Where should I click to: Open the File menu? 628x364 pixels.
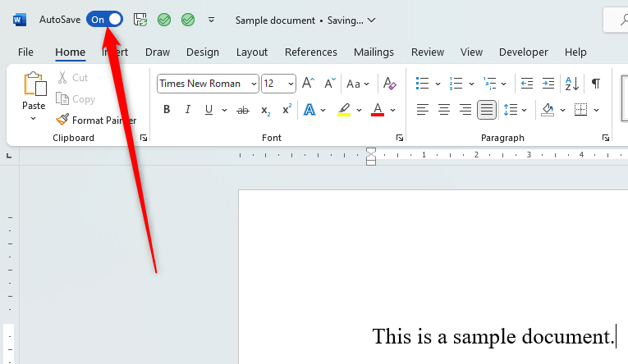[x=25, y=52]
